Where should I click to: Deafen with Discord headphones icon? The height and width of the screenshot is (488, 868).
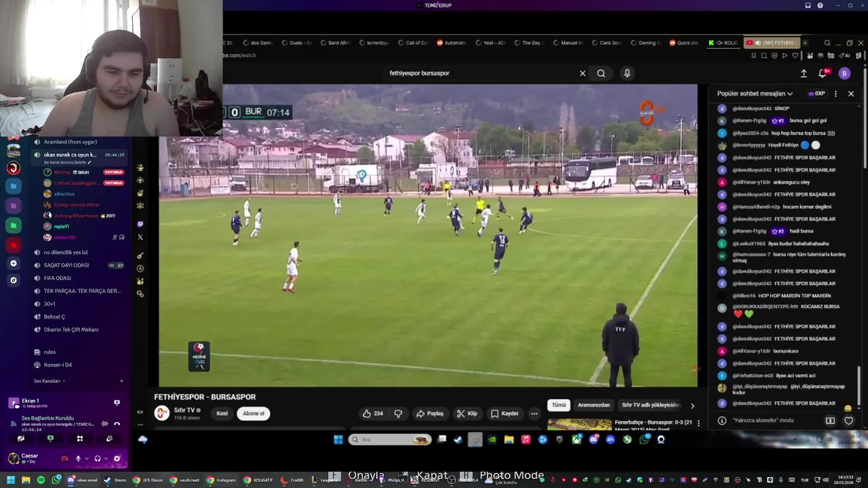click(98, 459)
